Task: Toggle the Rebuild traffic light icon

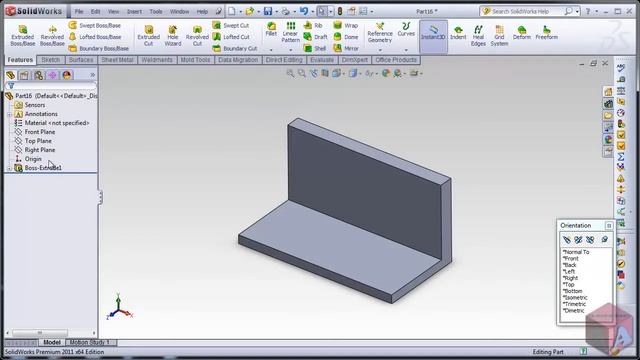Action: pyautogui.click(x=340, y=11)
